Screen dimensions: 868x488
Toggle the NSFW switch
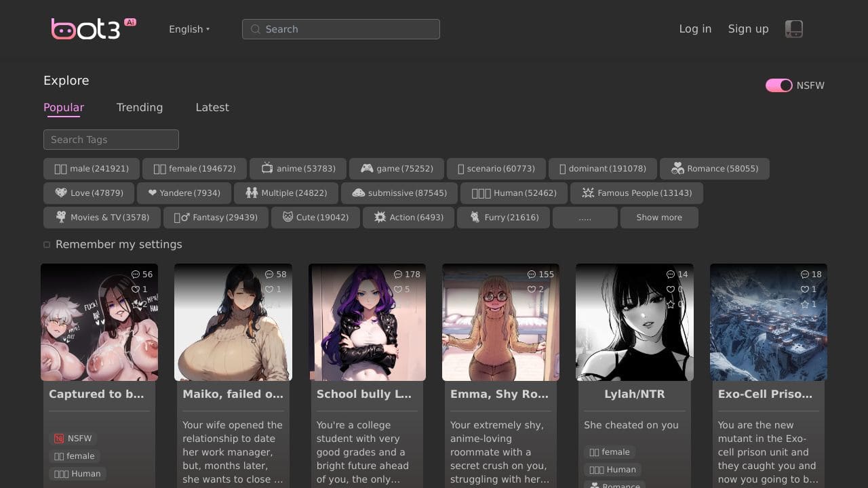778,85
